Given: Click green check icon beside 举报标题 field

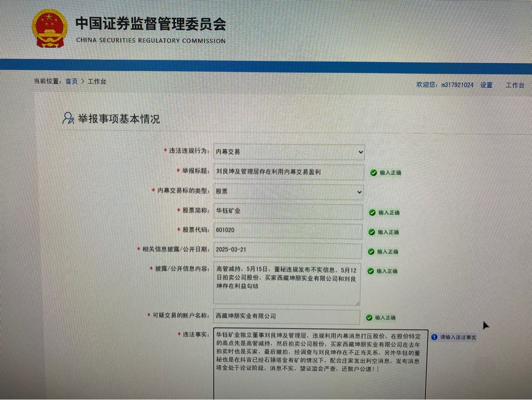Looking at the screenshot, I should coord(374,173).
